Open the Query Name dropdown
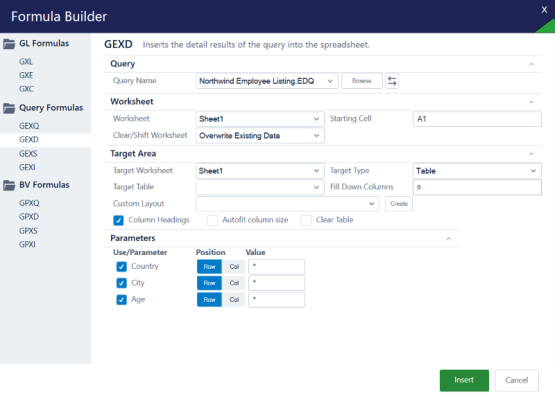Viewport: 555px width, 397px height. pos(267,81)
